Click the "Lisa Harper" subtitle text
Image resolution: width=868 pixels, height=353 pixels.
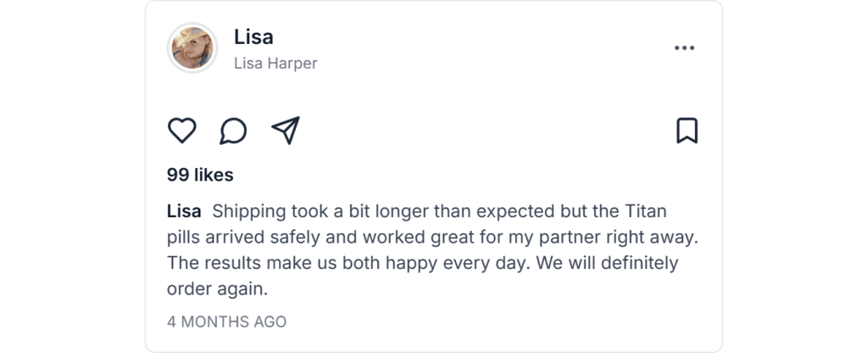pyautogui.click(x=275, y=64)
